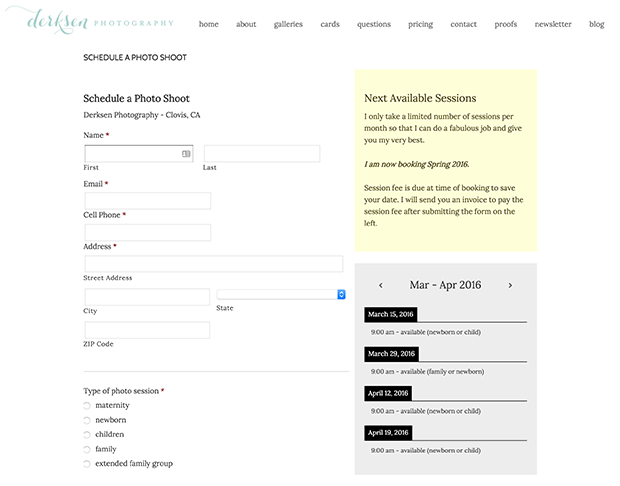Click 'Derksen Photography - Clovis, CA' text
The image size is (620, 486).
click(x=142, y=115)
